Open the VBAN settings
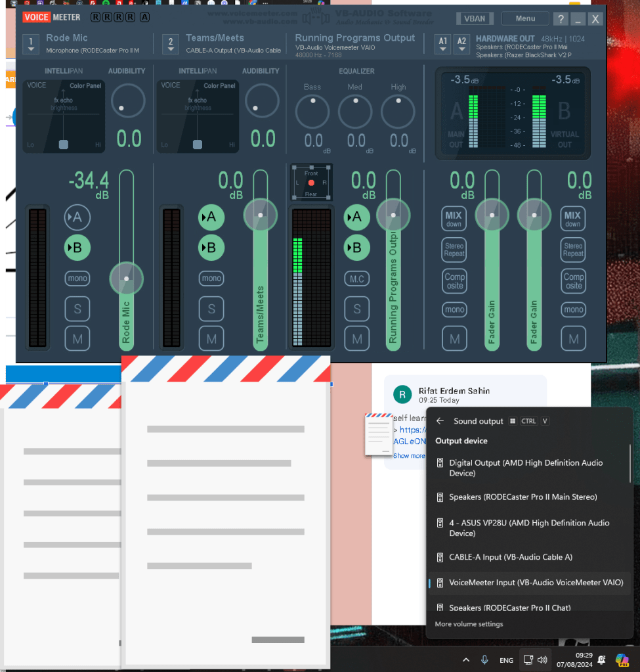The height and width of the screenshot is (672, 640). (x=475, y=18)
